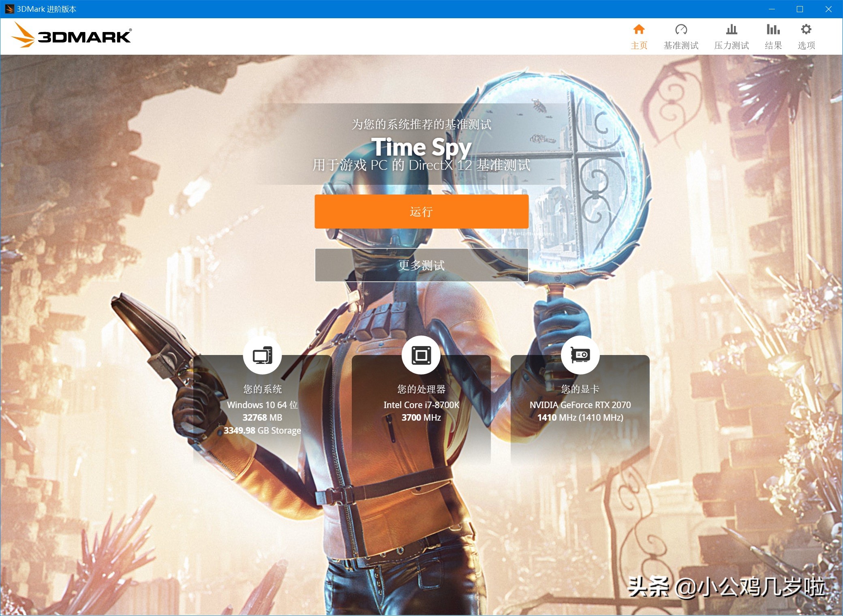
Task: Select the 结果 results tab label
Action: click(x=773, y=45)
